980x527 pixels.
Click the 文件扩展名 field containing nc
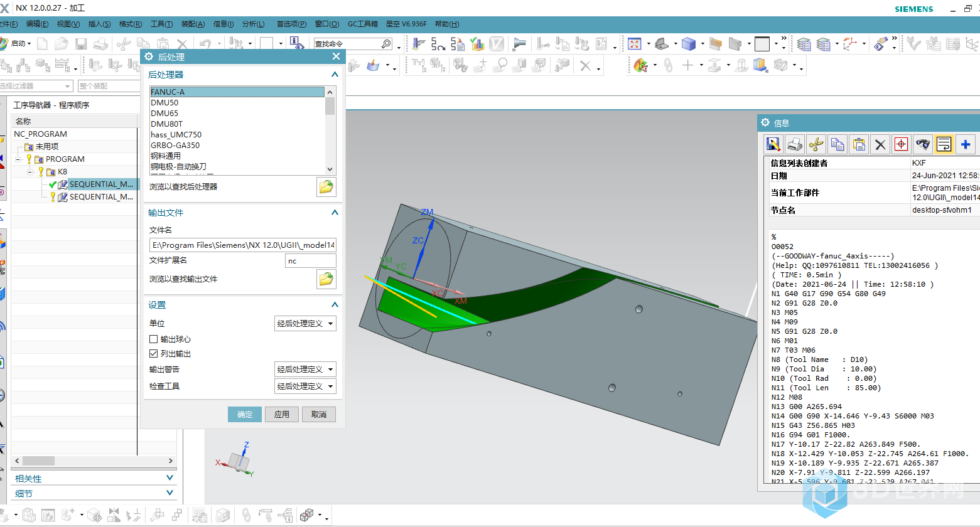click(x=311, y=261)
